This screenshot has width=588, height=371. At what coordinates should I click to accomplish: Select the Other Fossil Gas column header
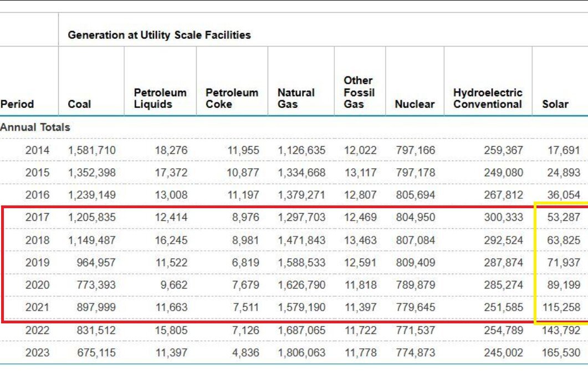coord(359,92)
